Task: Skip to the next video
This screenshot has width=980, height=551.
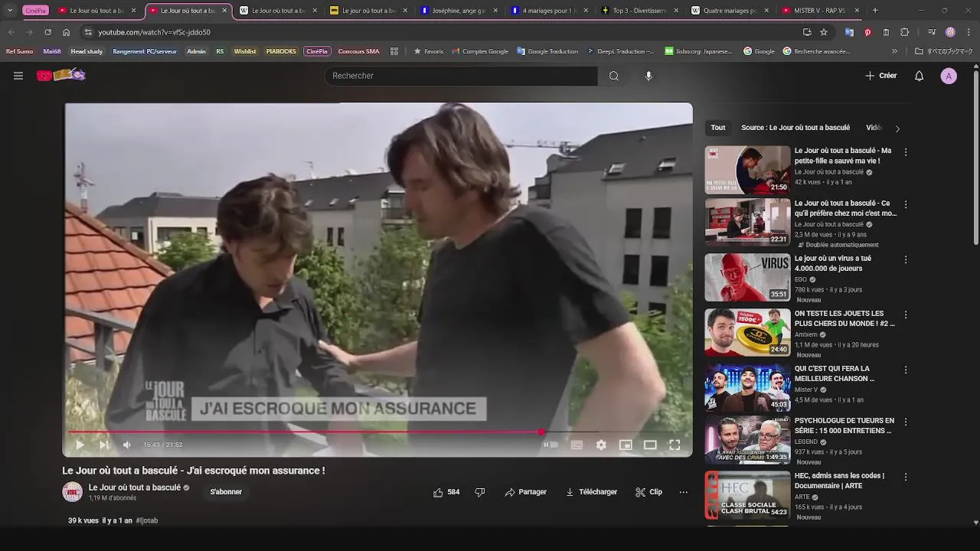Action: 103,445
